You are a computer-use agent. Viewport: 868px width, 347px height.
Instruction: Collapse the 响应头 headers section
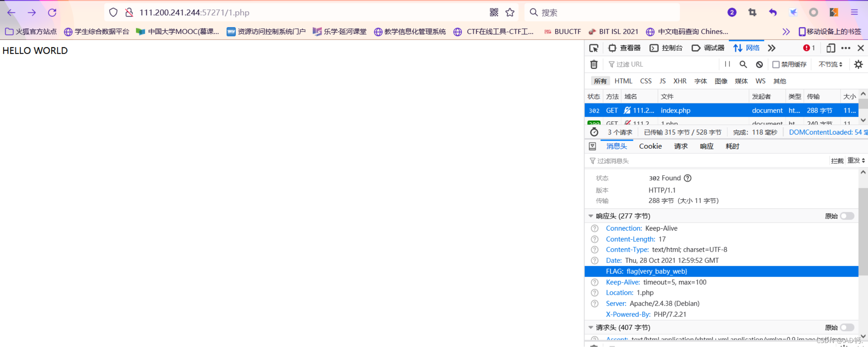click(x=591, y=216)
